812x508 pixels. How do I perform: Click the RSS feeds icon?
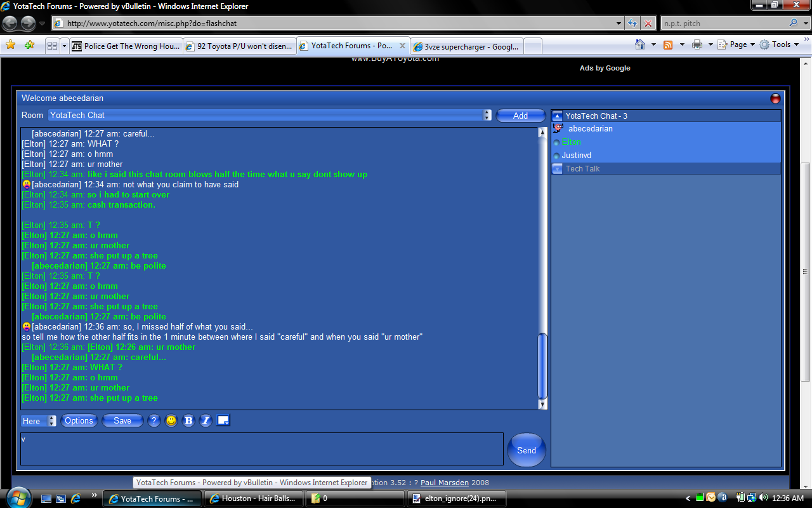pyautogui.click(x=668, y=44)
